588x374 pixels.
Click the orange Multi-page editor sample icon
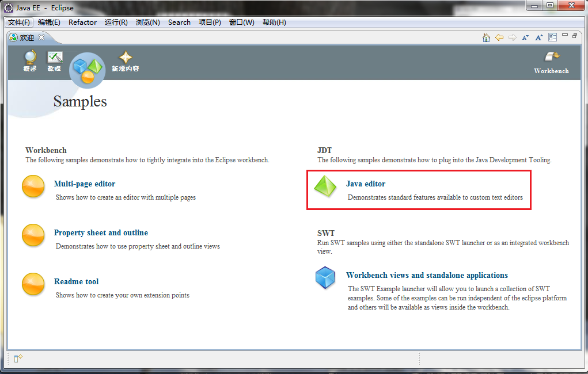(33, 186)
